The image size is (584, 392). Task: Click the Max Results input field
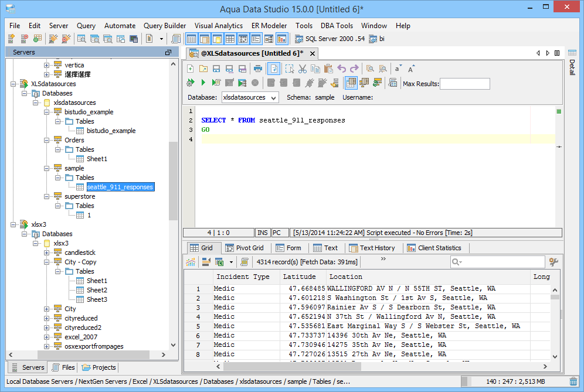(465, 84)
